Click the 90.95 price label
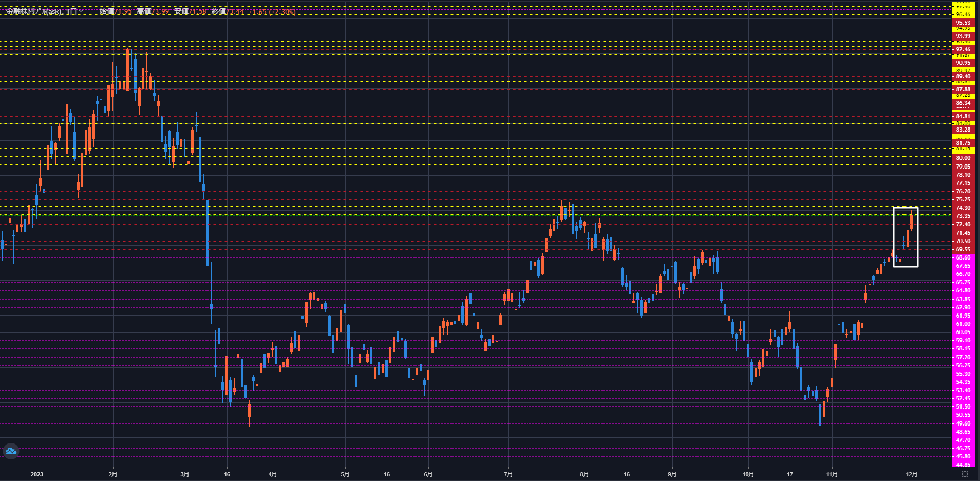Screen dimensions: 980x481 click(x=963, y=63)
